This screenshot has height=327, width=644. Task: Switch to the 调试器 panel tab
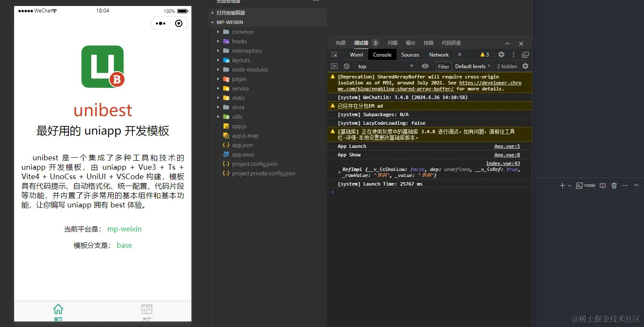click(361, 43)
